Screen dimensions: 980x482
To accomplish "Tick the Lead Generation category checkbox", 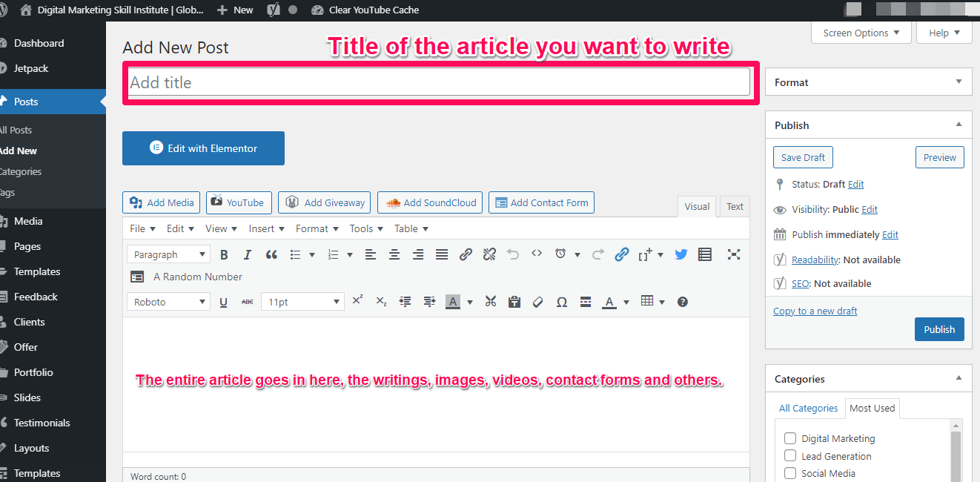I will coord(790,456).
